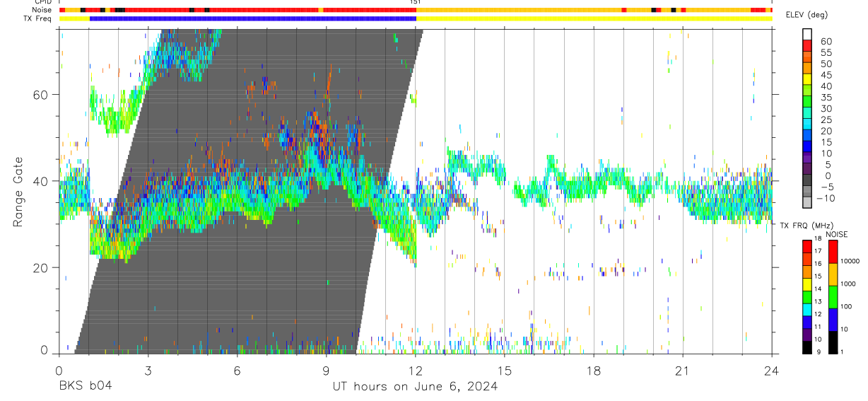The height and width of the screenshot is (401, 868).
Task: Click the "30" label on ELEV scale
Action: (826, 109)
